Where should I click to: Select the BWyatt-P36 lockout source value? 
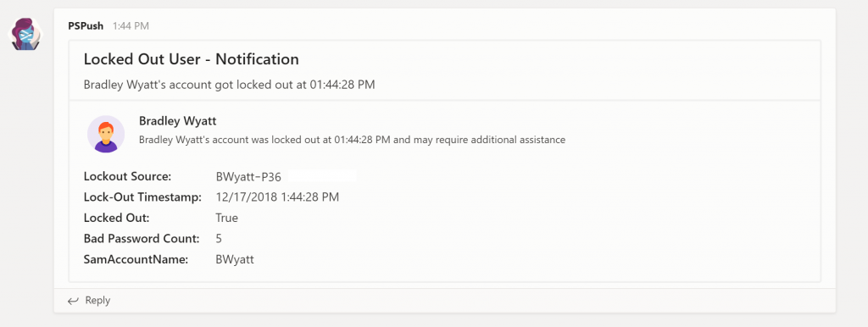click(248, 177)
